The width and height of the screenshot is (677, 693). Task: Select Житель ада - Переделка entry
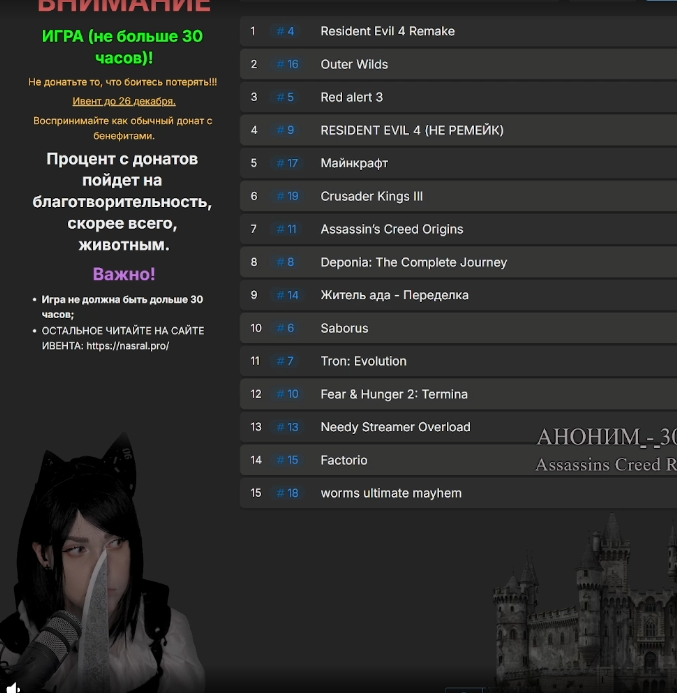458,295
